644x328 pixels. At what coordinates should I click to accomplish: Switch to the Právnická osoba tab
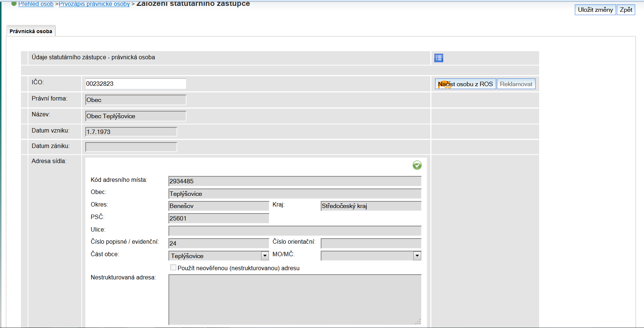tap(31, 31)
